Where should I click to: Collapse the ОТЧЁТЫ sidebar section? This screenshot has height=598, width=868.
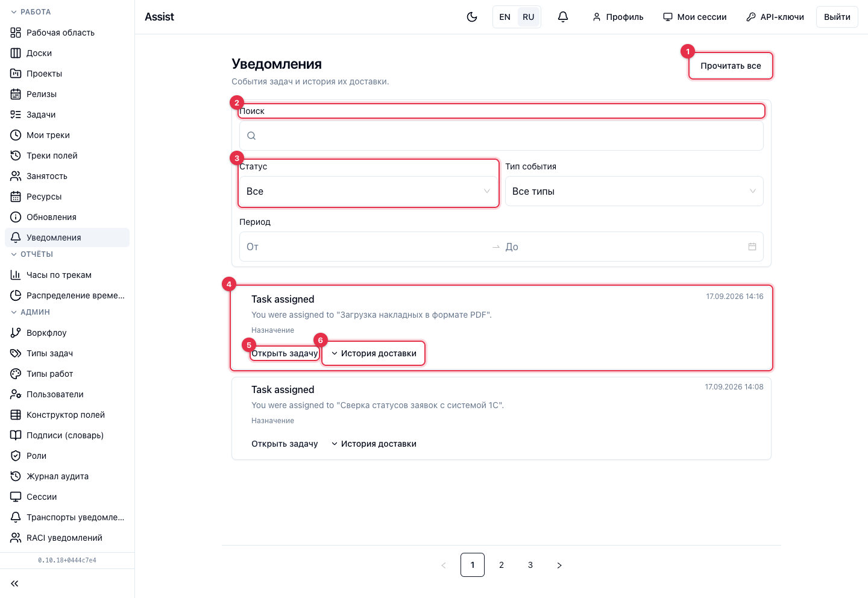32,254
